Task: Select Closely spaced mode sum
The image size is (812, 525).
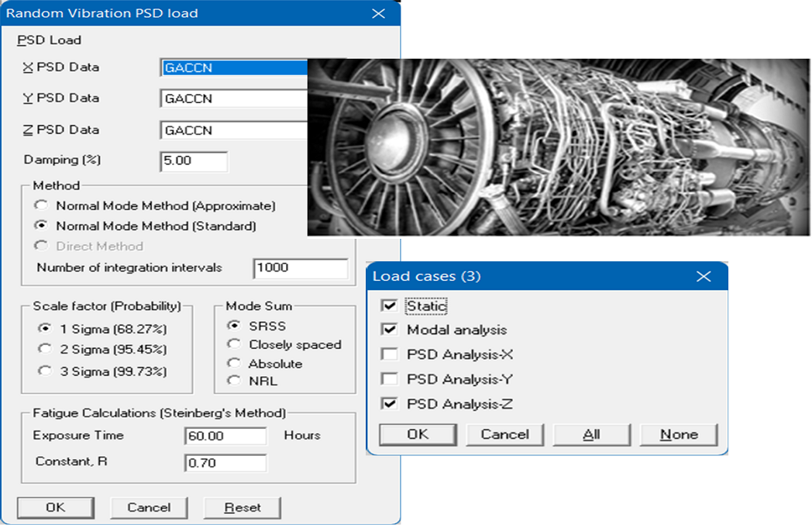Action: point(233,344)
